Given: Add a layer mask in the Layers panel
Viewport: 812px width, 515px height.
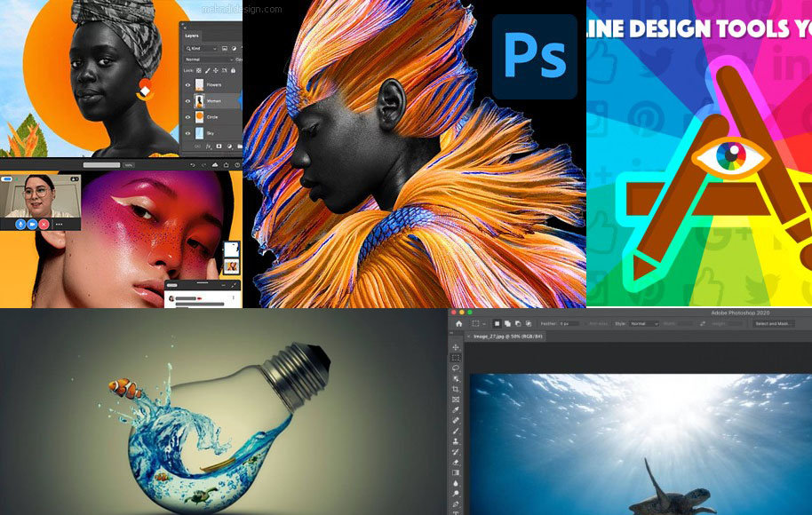Looking at the screenshot, I should tap(219, 147).
